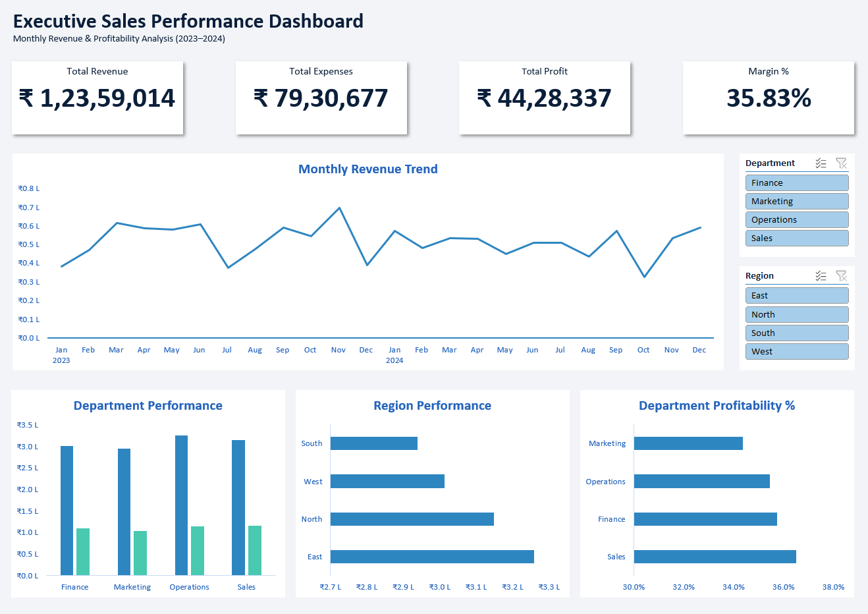Clear the Region slicer filter
The image size is (868, 614).
(842, 275)
